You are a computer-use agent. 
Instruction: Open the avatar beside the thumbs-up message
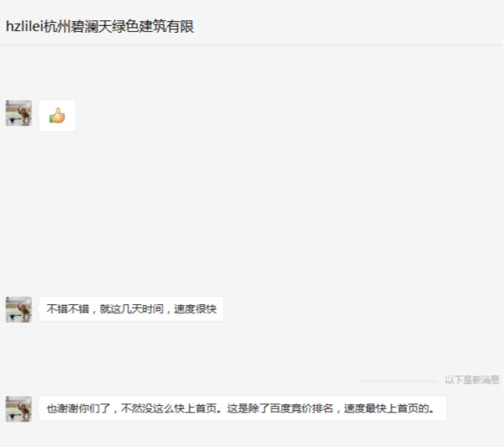coord(18,113)
